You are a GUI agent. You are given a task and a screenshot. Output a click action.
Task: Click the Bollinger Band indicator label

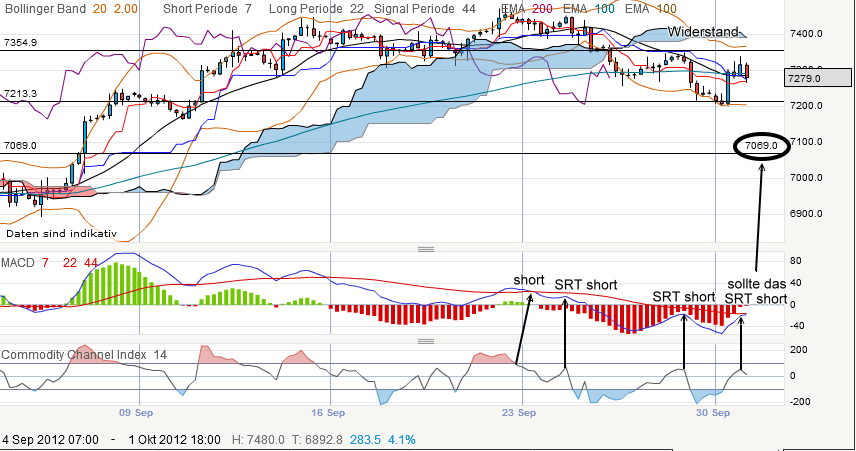pyautogui.click(x=45, y=9)
